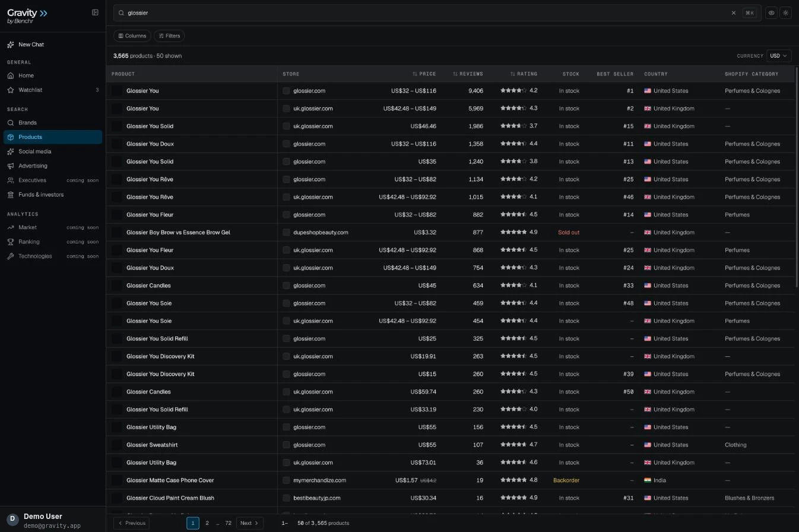
Task: Jump to page 72
Action: 229,523
